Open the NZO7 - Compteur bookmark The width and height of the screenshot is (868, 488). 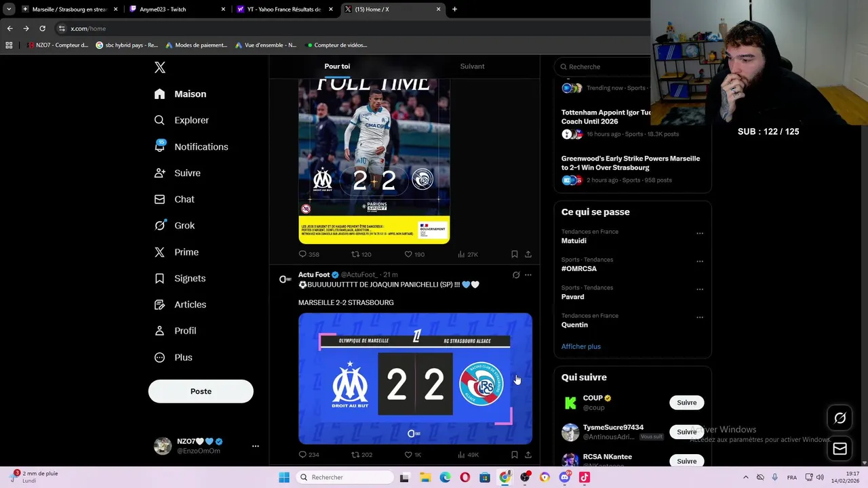pyautogui.click(x=58, y=45)
